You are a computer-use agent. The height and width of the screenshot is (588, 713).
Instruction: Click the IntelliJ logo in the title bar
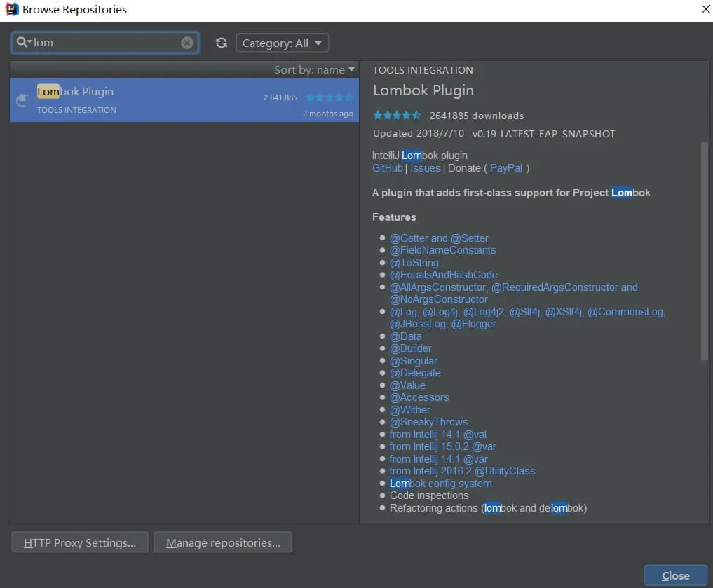click(x=12, y=9)
